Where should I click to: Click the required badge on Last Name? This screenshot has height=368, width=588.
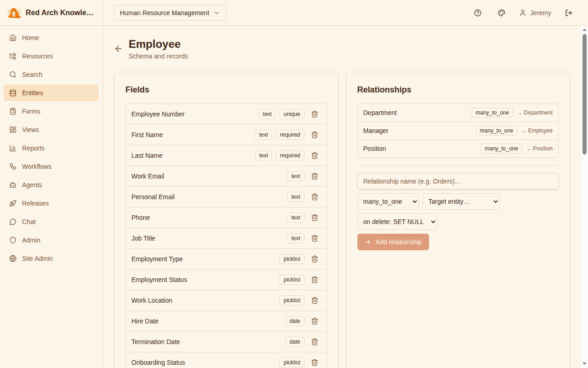point(290,155)
